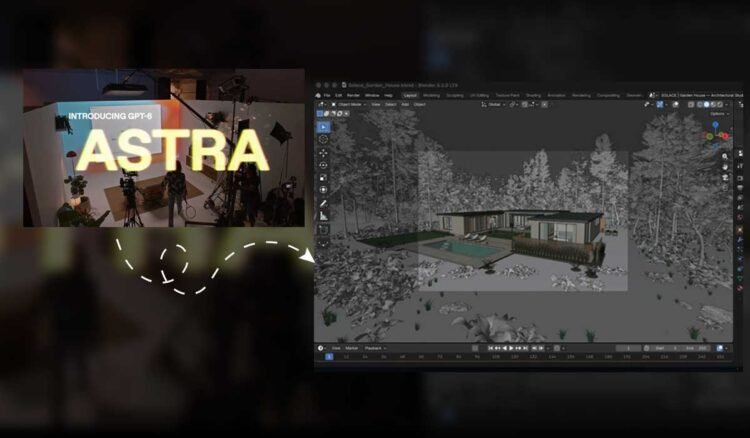Open the Blender logo app menu
Viewport: 750px width, 438px height.
(318, 96)
